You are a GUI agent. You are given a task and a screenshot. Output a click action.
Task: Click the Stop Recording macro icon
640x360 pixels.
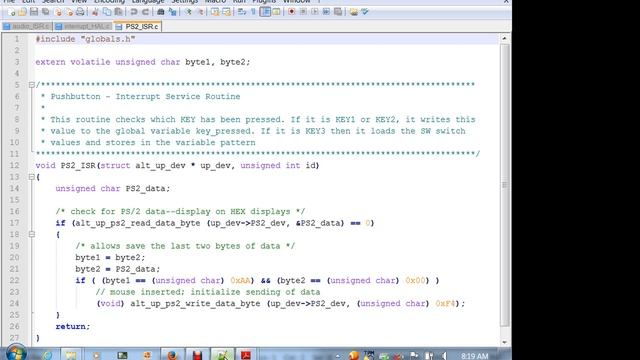303,12
